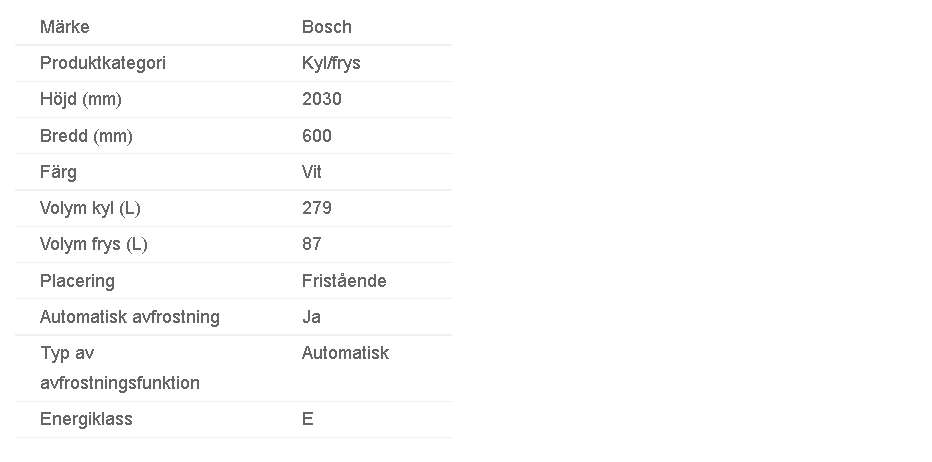This screenshot has height=462, width=932.
Task: Click the Automatisk avfrostning label
Action: (x=130, y=317)
